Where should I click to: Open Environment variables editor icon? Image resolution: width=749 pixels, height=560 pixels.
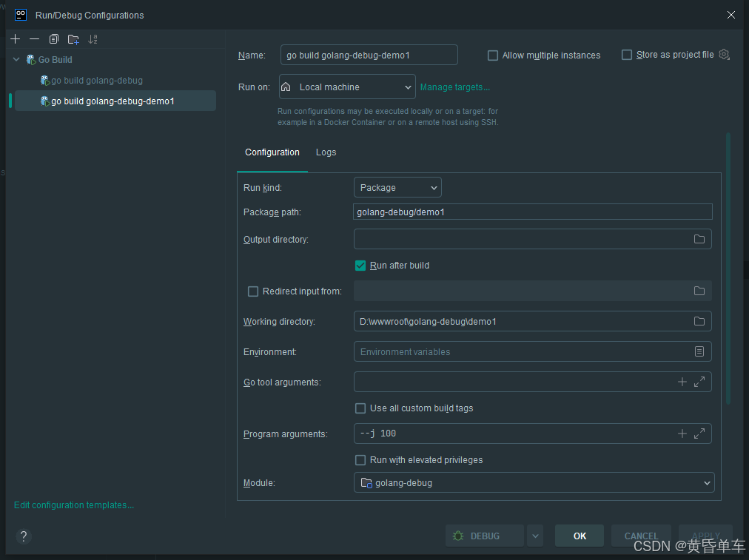pyautogui.click(x=699, y=351)
